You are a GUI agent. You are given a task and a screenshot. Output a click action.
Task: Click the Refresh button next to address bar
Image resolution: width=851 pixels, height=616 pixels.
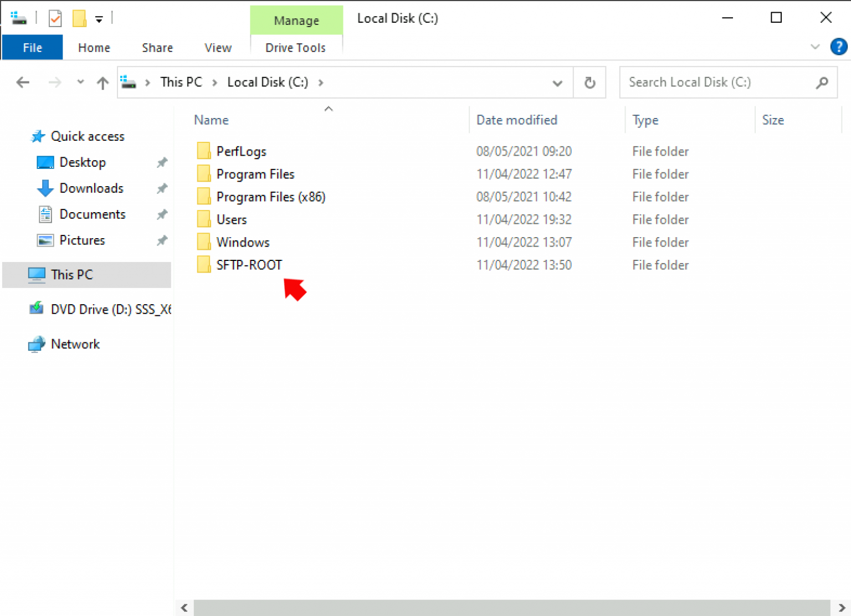click(x=589, y=82)
